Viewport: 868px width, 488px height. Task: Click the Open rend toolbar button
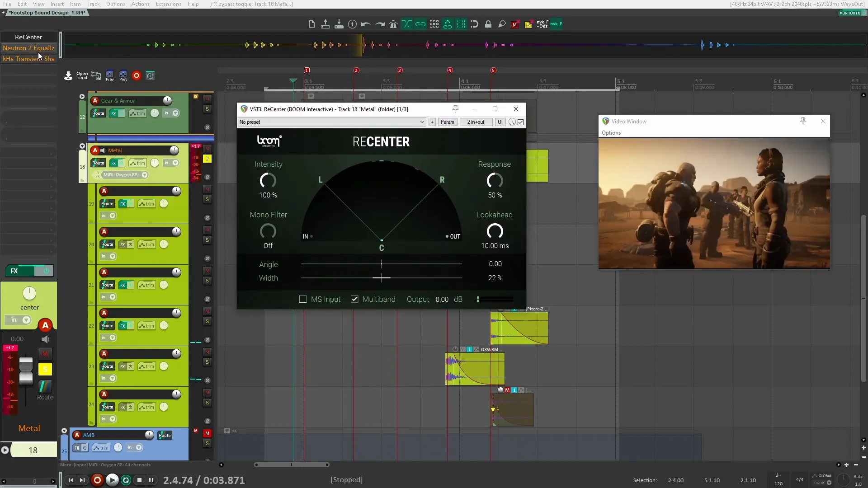click(x=82, y=75)
